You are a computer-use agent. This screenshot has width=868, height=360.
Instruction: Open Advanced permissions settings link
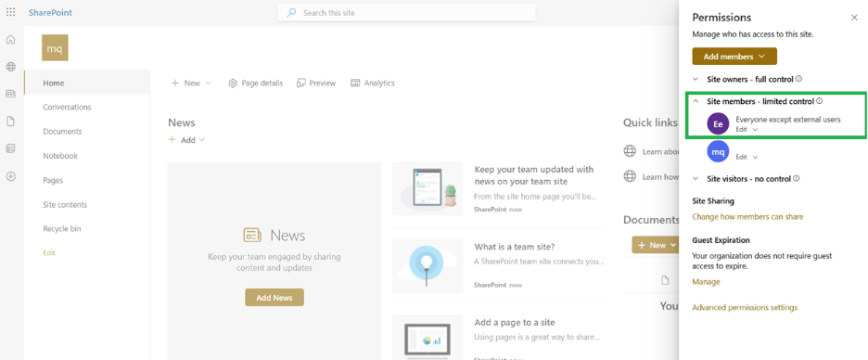745,307
